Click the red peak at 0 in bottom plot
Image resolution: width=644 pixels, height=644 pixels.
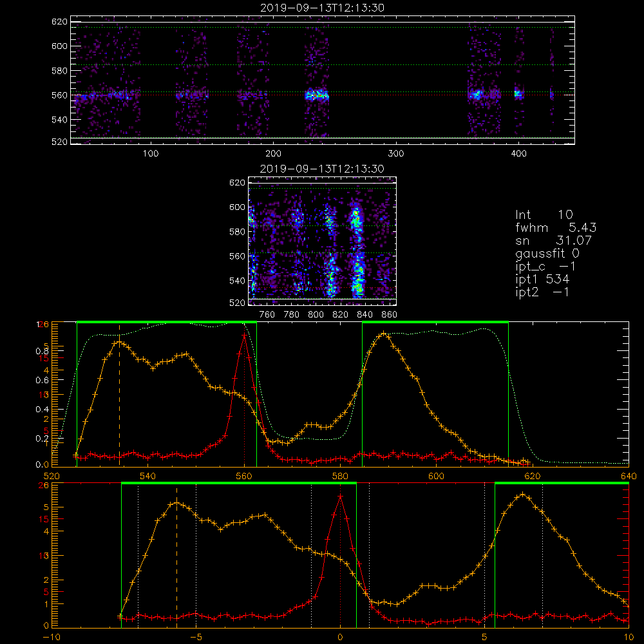pyautogui.click(x=340, y=497)
